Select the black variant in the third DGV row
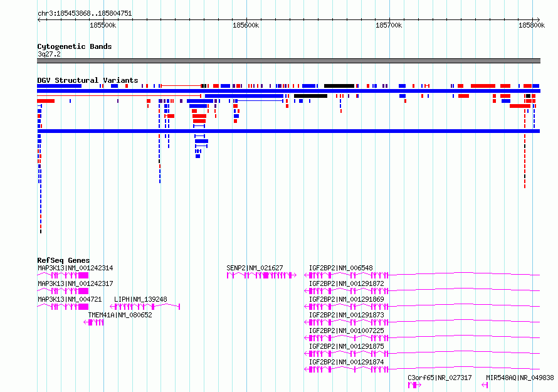This screenshot has height=392, width=558. [311, 96]
